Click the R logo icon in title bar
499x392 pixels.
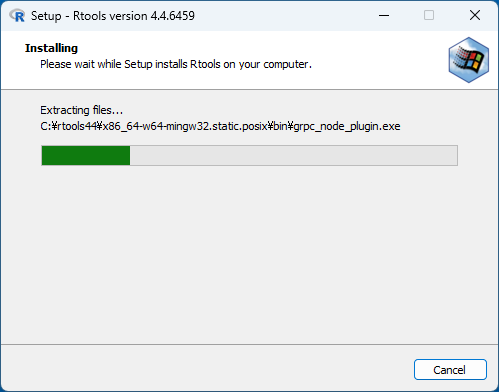(x=17, y=16)
